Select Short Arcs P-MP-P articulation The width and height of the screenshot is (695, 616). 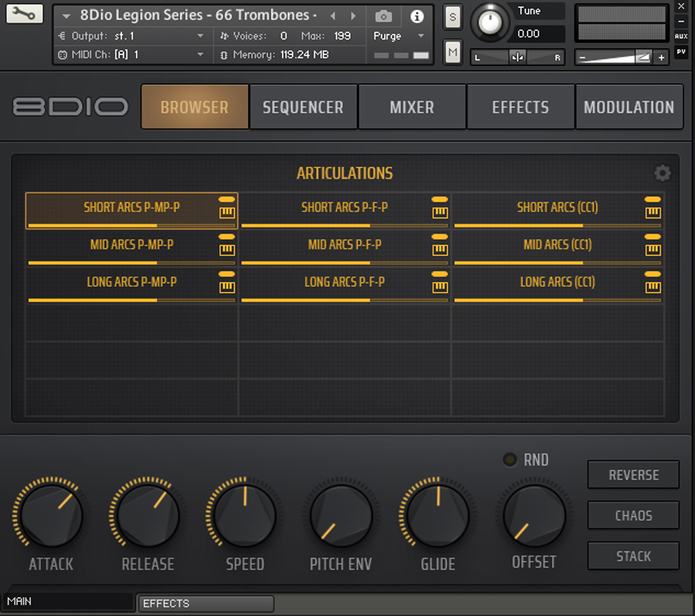131,211
